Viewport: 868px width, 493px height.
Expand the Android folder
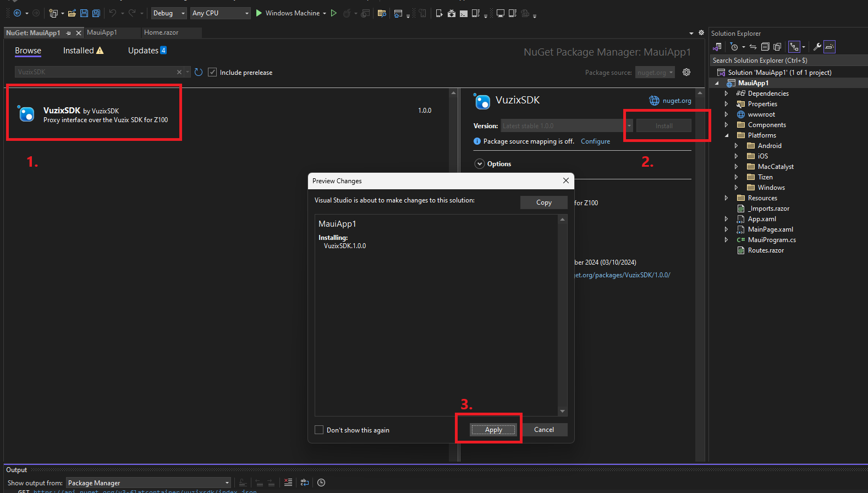(736, 146)
